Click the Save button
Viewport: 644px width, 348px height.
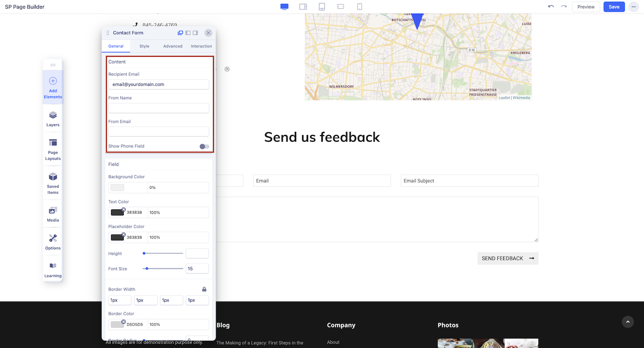[x=614, y=7]
